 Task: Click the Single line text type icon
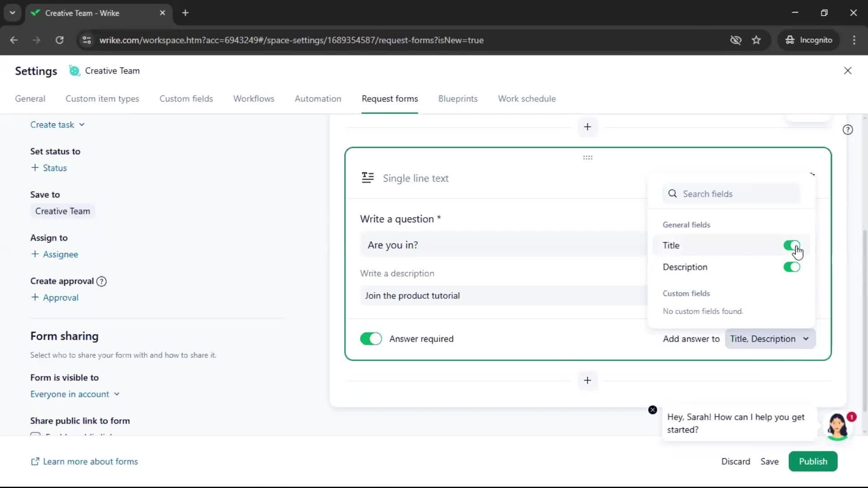(x=368, y=178)
